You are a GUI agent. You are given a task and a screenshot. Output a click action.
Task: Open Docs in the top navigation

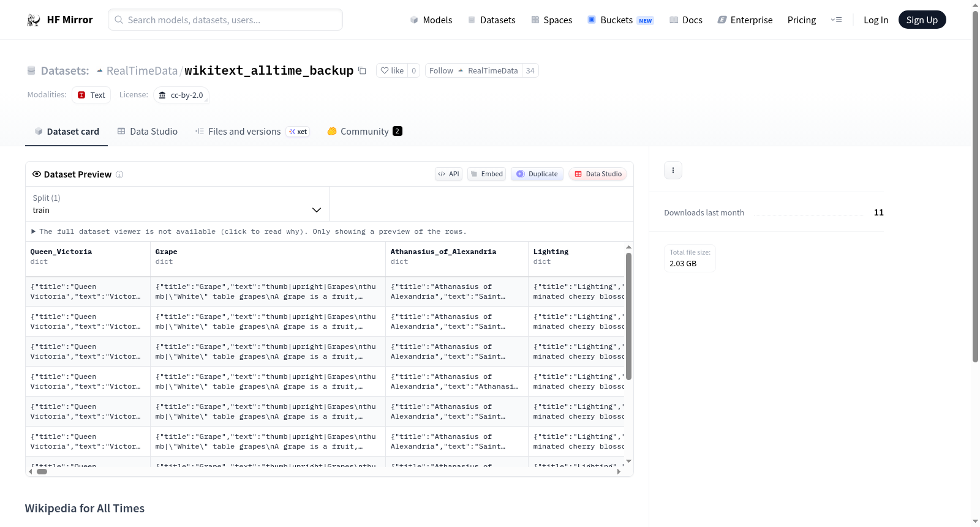pyautogui.click(x=686, y=20)
